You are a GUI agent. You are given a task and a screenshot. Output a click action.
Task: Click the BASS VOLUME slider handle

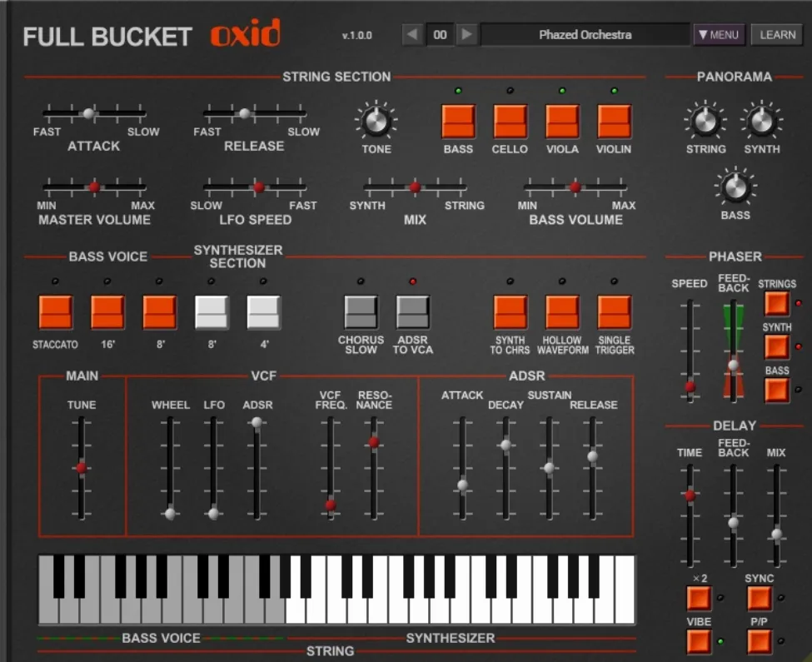point(575,187)
